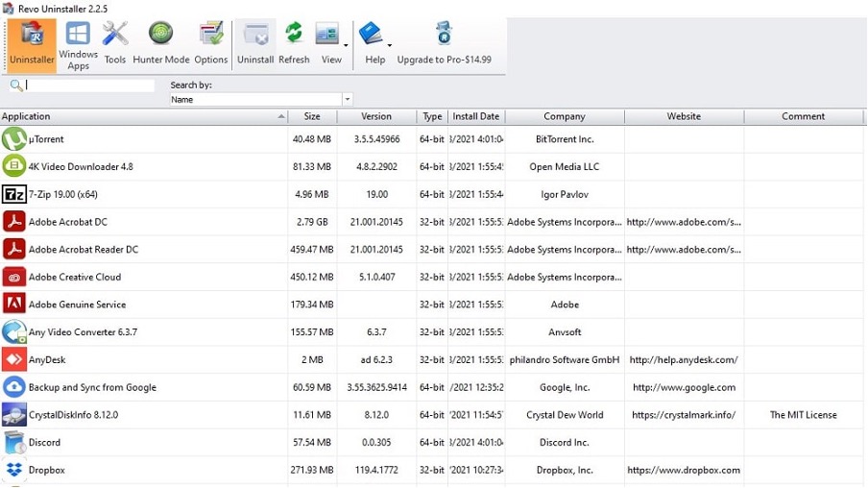Select Backup and Sync from Google name
Screen dimensions: 868x488
(x=92, y=387)
